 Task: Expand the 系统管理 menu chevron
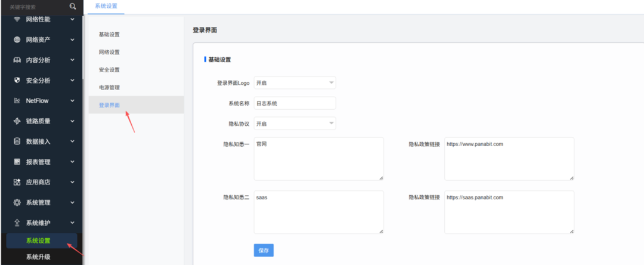(72, 202)
